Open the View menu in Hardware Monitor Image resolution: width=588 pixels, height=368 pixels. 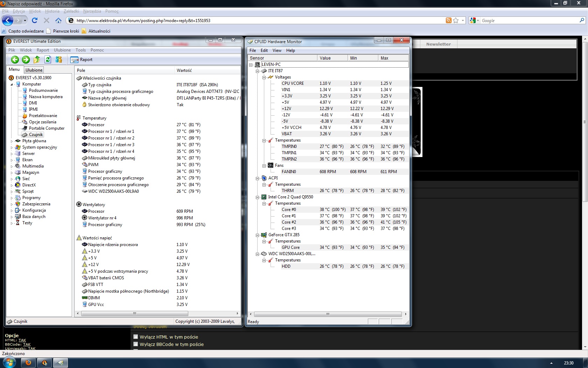click(277, 50)
